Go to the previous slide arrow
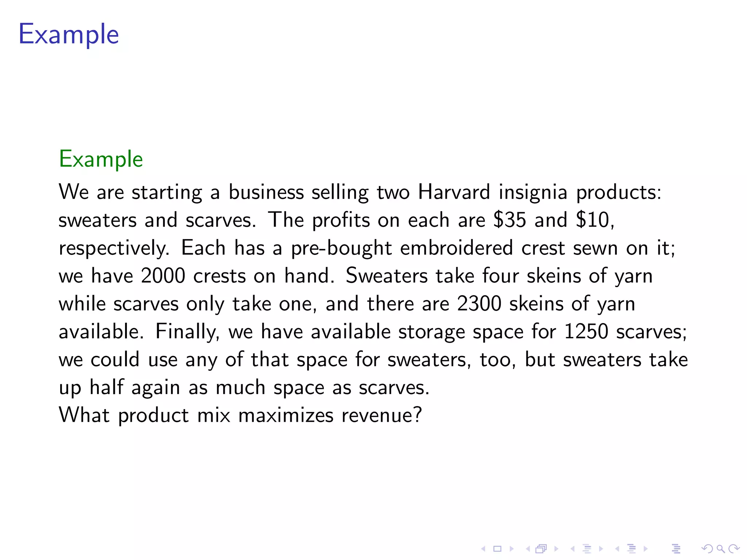747x560 pixels. tap(483, 549)
